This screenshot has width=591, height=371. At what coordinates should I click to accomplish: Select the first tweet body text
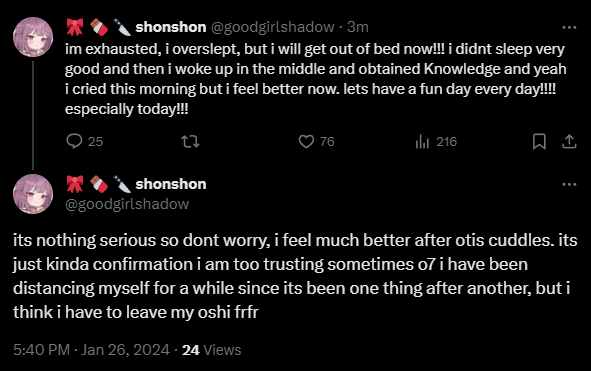[315, 79]
